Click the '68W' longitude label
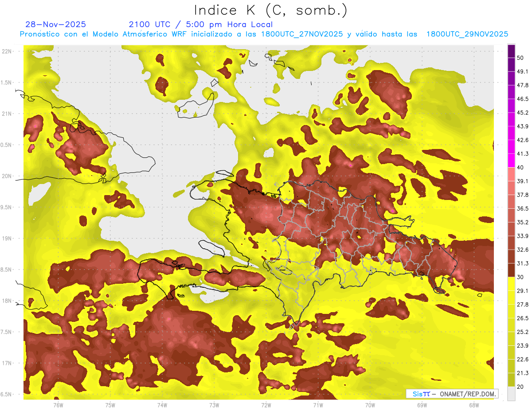The width and height of the screenshot is (532, 411). click(474, 405)
